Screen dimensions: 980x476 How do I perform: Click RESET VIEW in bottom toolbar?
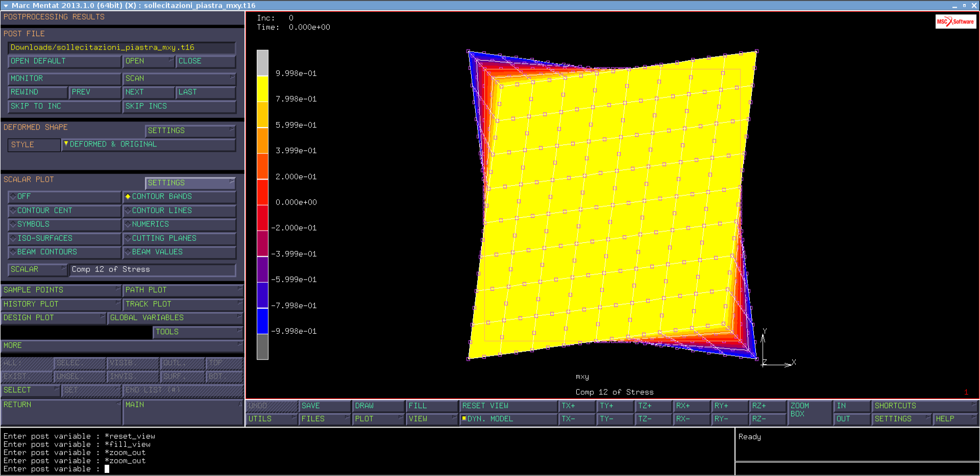point(508,406)
